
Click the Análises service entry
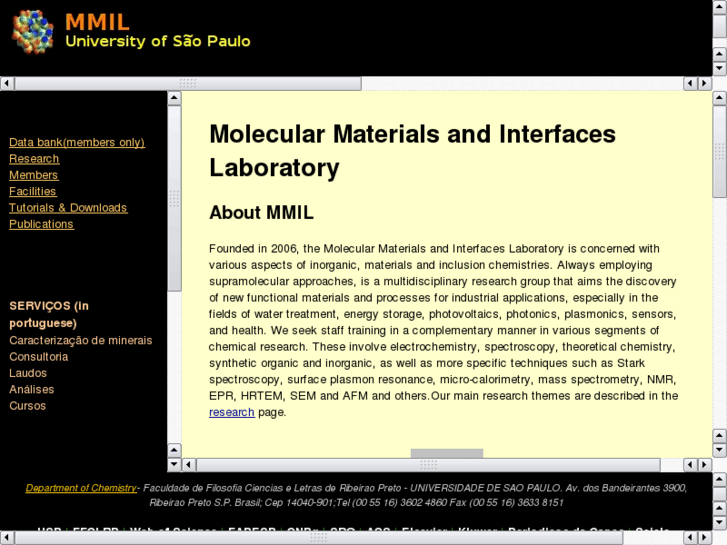[x=32, y=389]
